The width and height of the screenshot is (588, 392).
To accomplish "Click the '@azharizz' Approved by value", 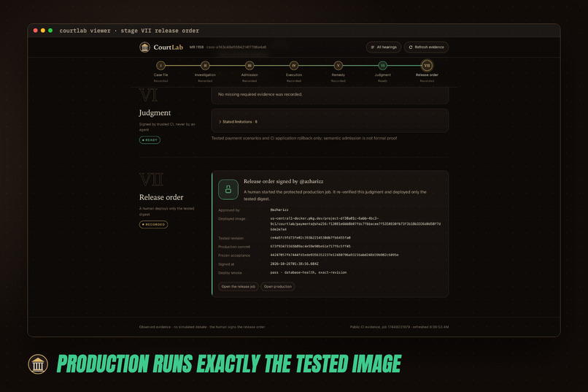I will pyautogui.click(x=279, y=210).
